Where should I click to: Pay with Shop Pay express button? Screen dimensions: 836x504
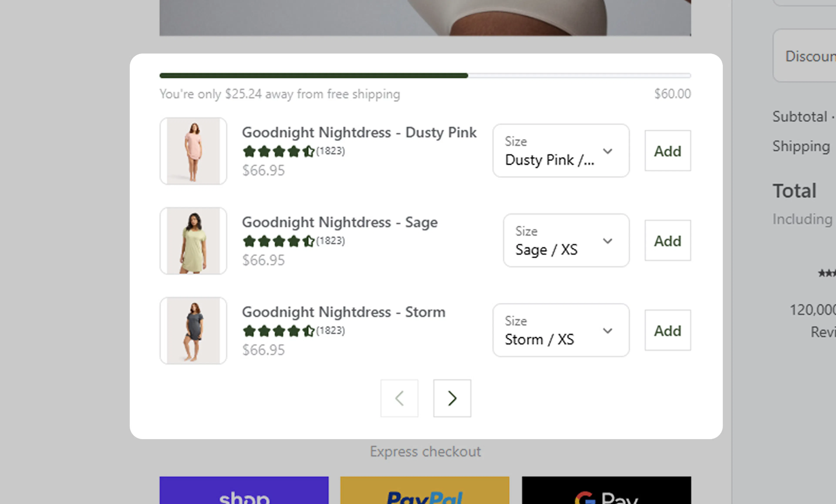244,491
